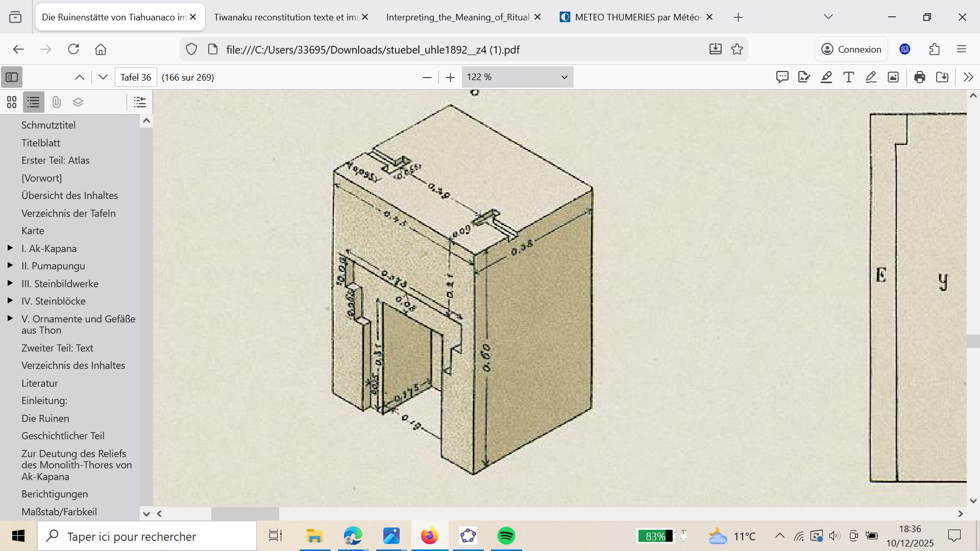Show layers in the sidebar

(78, 102)
